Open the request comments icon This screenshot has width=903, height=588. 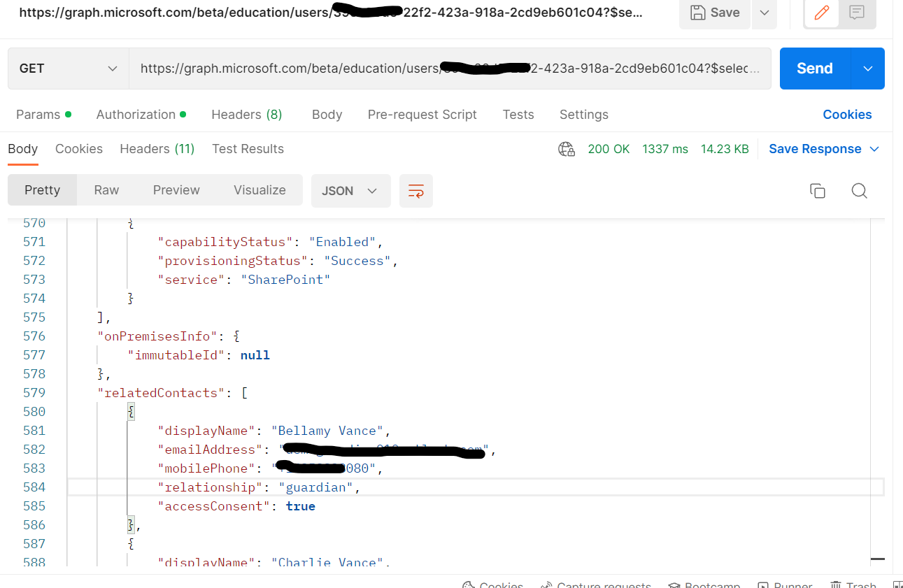pyautogui.click(x=858, y=13)
